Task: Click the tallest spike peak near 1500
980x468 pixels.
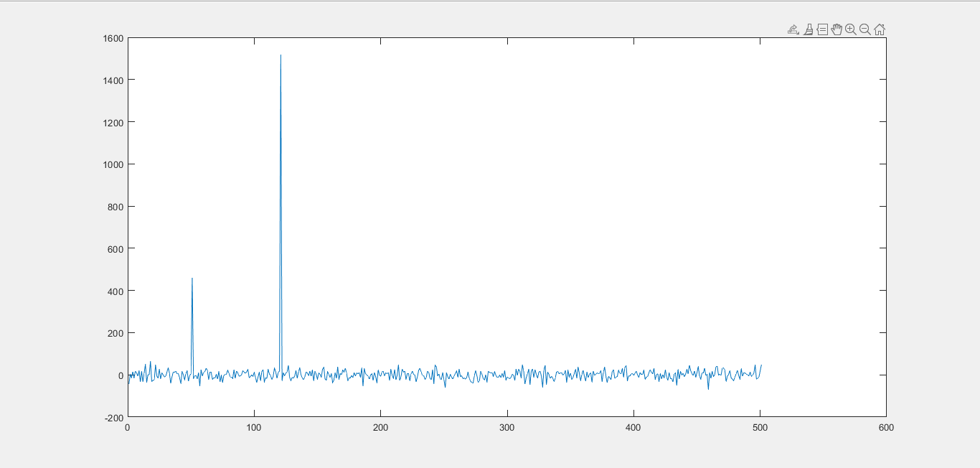Action: [x=281, y=55]
